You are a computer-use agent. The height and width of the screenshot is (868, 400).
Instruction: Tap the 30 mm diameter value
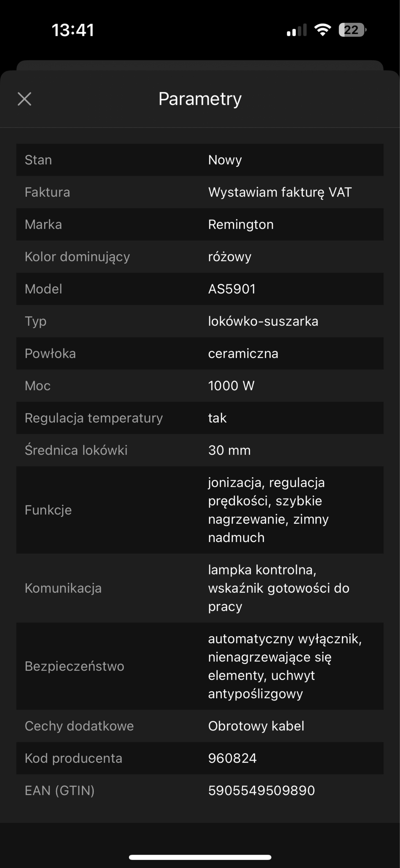(229, 450)
